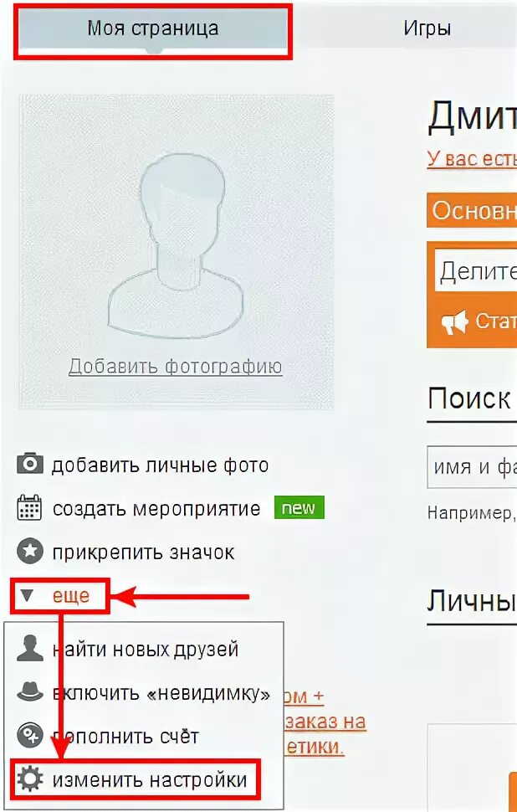The image size is (517, 812).
Task: Click the person silhouette icon for finding friends
Action: pyautogui.click(x=29, y=648)
